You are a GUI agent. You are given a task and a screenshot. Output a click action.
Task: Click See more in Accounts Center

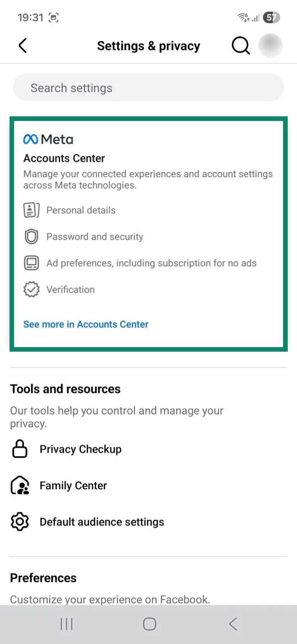coord(85,324)
